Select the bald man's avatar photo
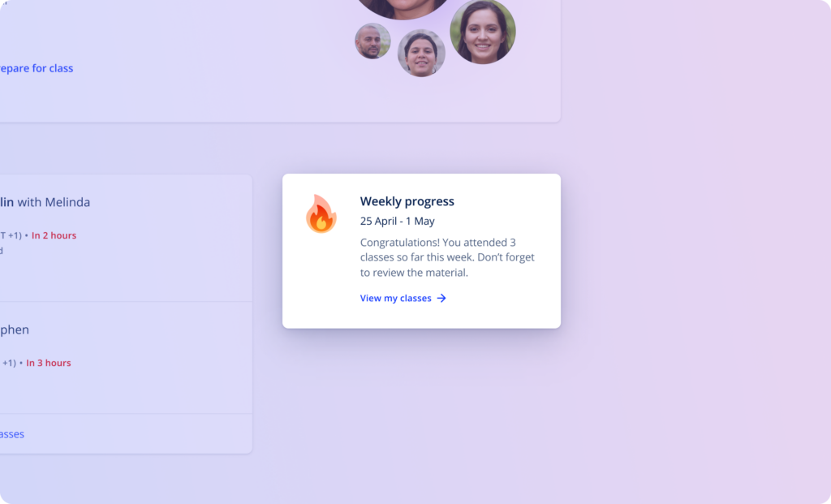The height and width of the screenshot is (504, 831). pos(372,41)
